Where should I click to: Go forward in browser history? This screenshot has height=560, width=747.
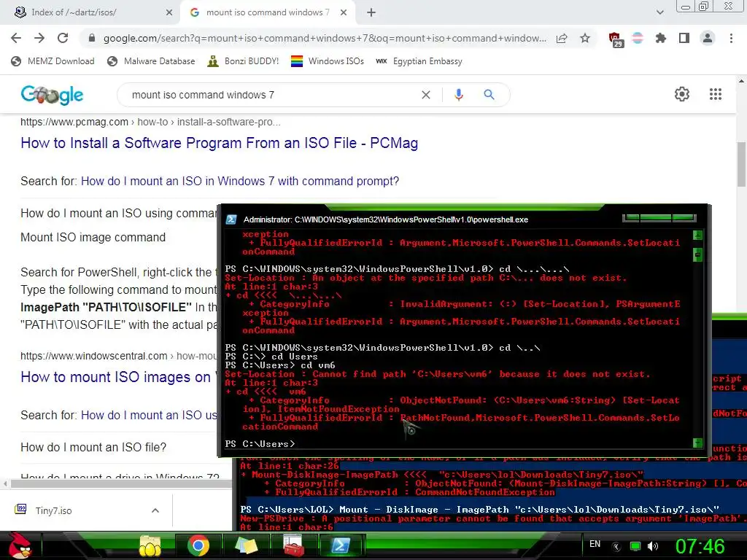(x=39, y=38)
